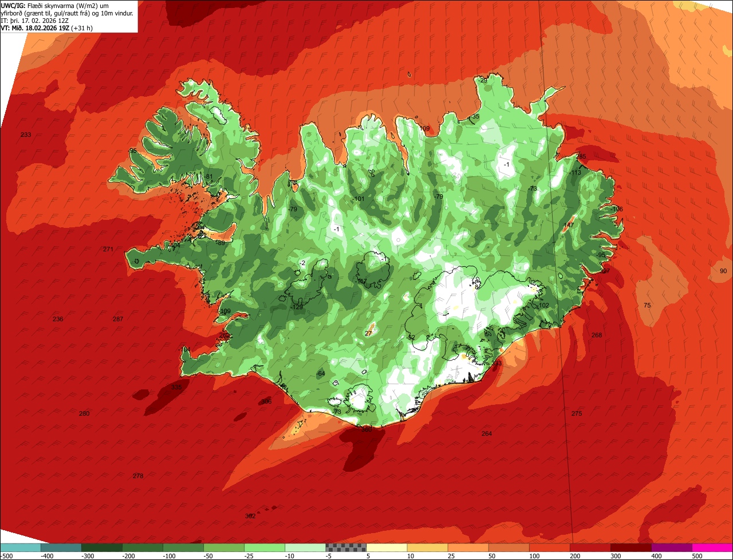Viewport: 733px width, 560px height.
Task: Click the red legend swatch between 200 and 300
Action: pos(590,547)
